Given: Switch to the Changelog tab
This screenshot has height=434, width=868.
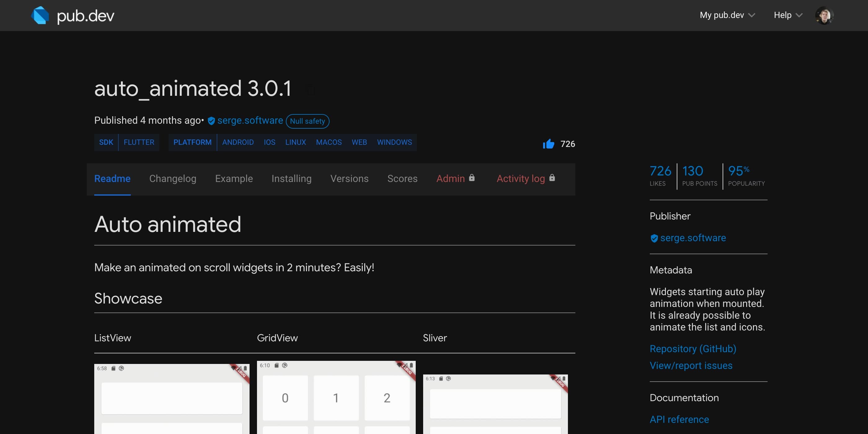Looking at the screenshot, I should pos(173,179).
